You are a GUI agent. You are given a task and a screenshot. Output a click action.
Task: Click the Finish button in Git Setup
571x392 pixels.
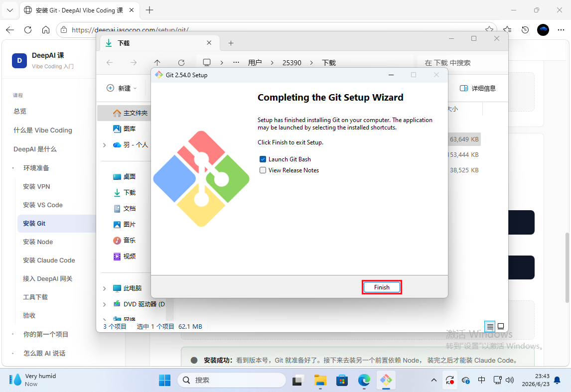click(382, 287)
